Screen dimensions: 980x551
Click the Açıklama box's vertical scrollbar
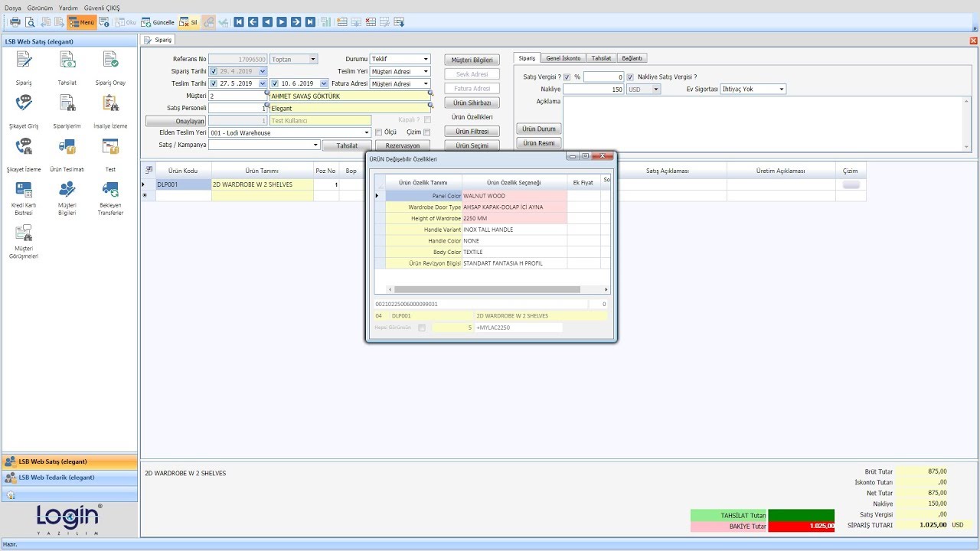[x=968, y=124]
